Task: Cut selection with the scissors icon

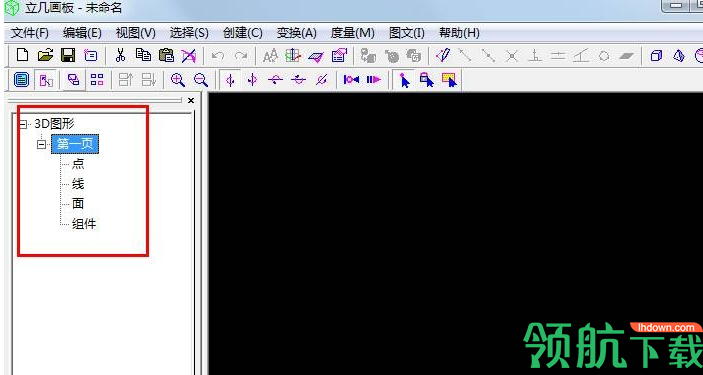Action: click(120, 55)
